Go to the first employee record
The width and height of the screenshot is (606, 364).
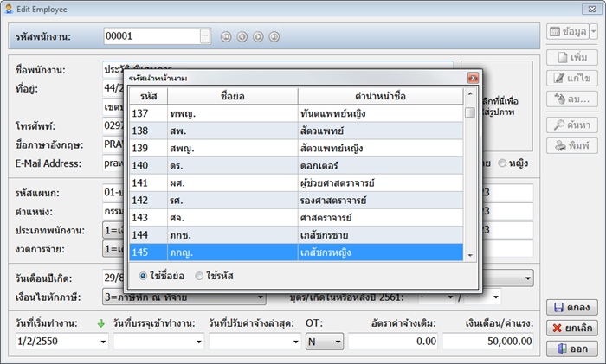[x=225, y=36]
